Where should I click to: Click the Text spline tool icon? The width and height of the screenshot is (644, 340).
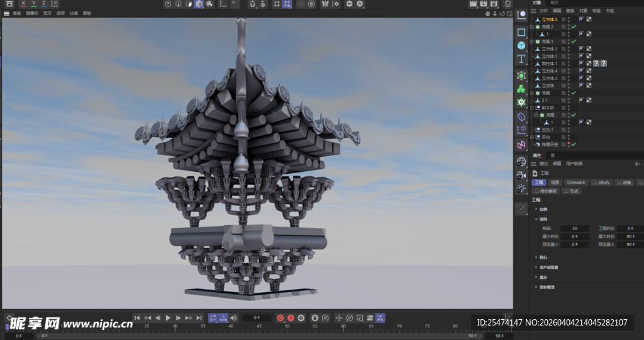[x=521, y=59]
